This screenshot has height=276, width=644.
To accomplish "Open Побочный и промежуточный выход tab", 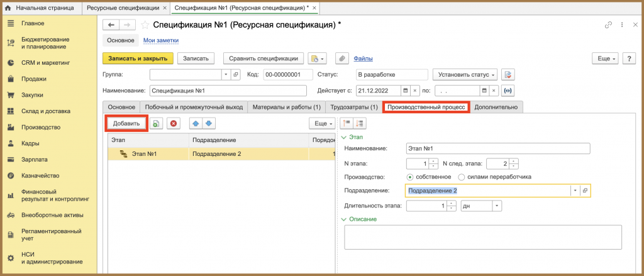I will (x=194, y=108).
